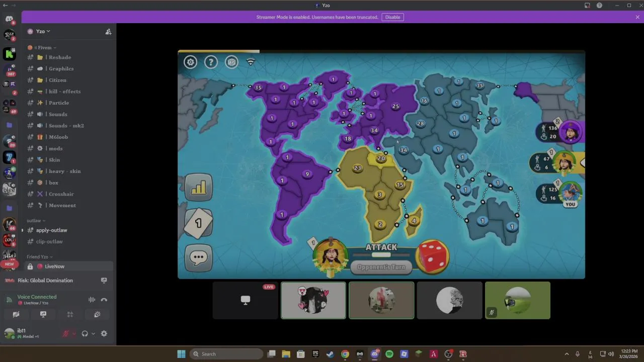644x362 pixels.
Task: Open the green K server icon
Action: 9,54
